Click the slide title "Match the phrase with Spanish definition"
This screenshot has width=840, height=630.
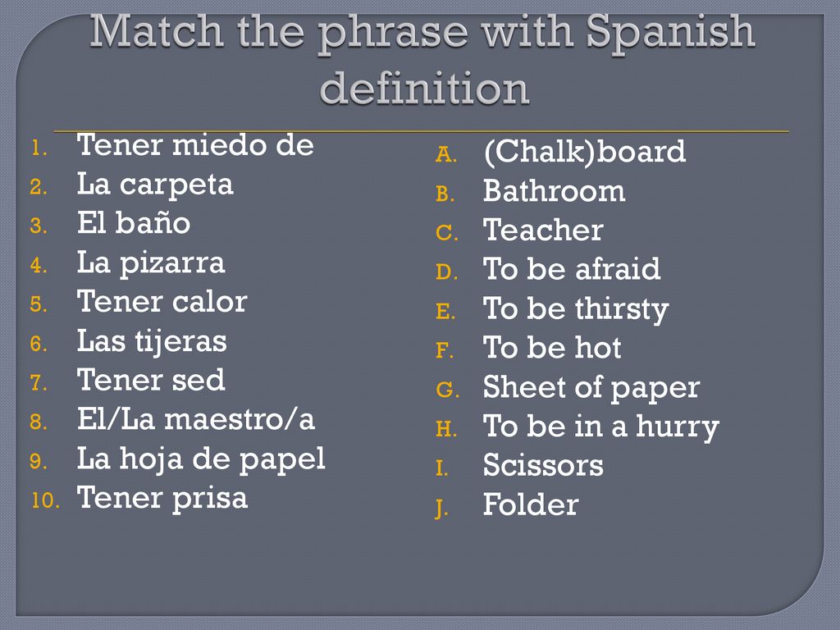coord(422,59)
